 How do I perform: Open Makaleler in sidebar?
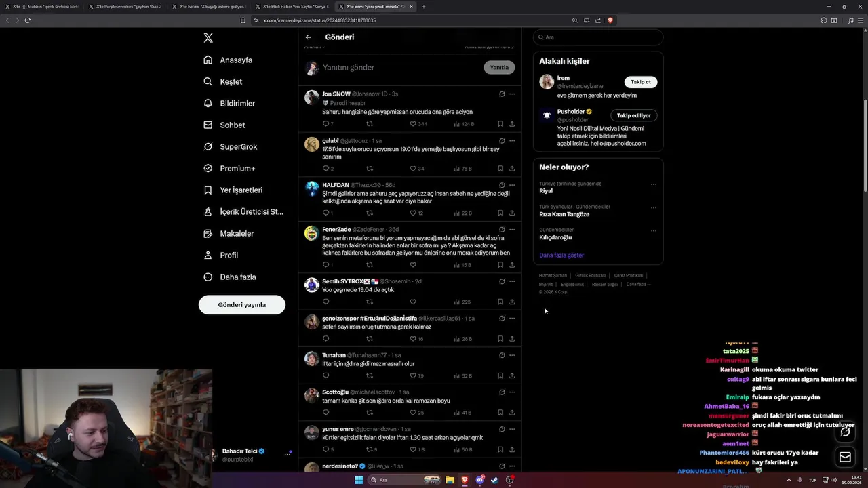pos(229,233)
